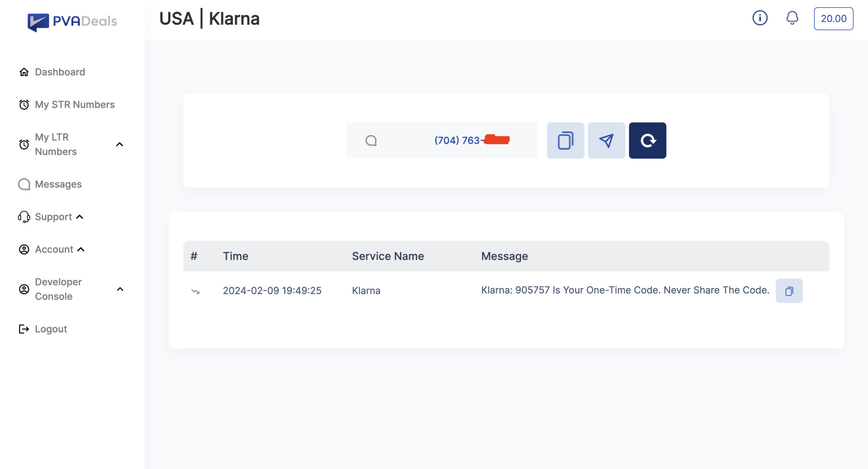This screenshot has height=469, width=868.
Task: Expand the Account submenu chevron
Action: click(81, 249)
